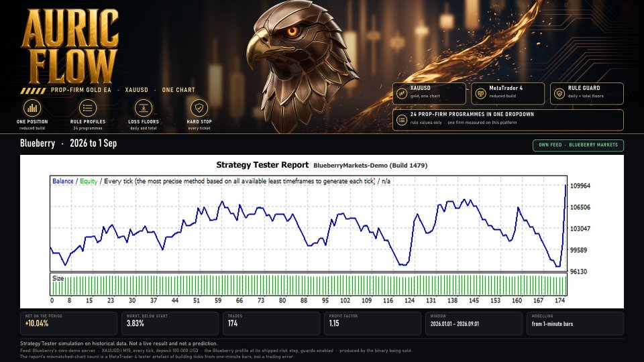Click the Trades card value 174

pos(233,323)
